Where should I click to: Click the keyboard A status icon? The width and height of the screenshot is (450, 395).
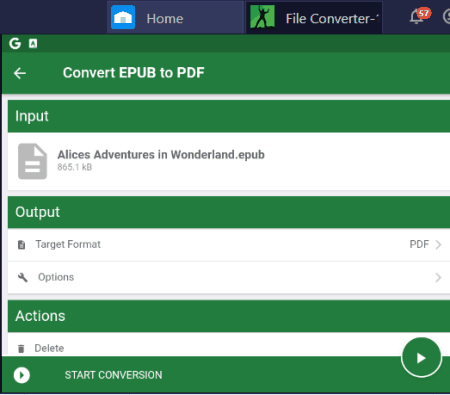pyautogui.click(x=33, y=44)
